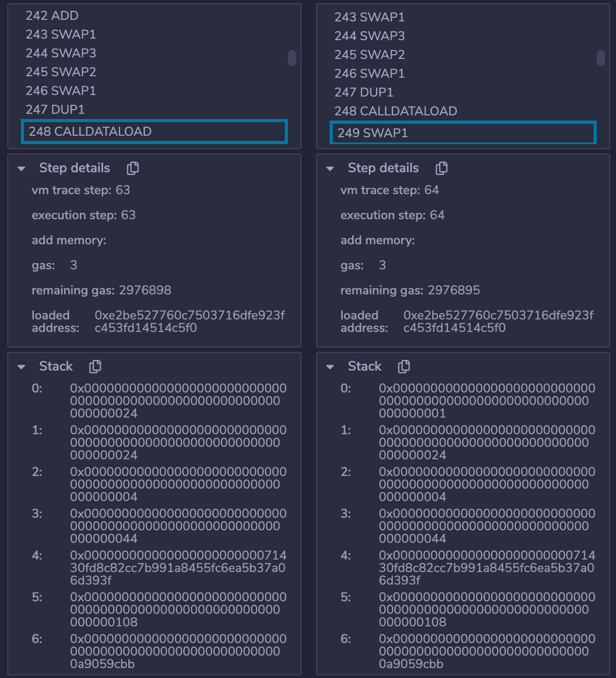Click 244 SWAP3 in left opcode list
This screenshot has height=678, width=616.
pos(61,53)
